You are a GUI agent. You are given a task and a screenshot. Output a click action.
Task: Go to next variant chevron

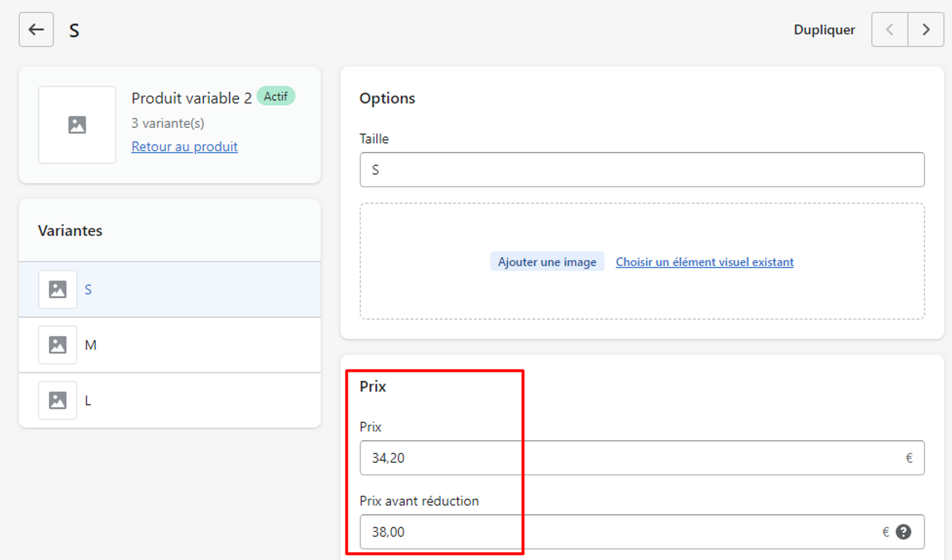pos(926,30)
